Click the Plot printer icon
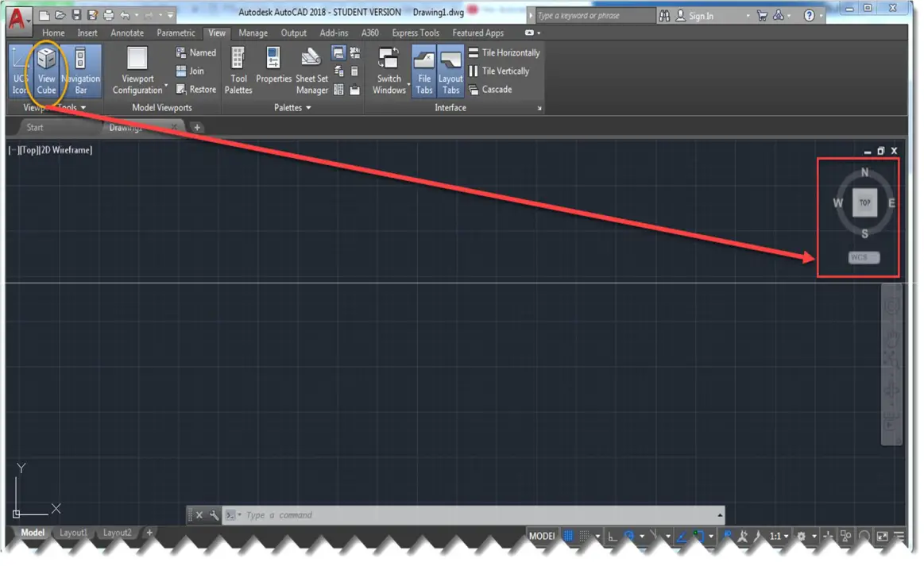 pyautogui.click(x=108, y=15)
